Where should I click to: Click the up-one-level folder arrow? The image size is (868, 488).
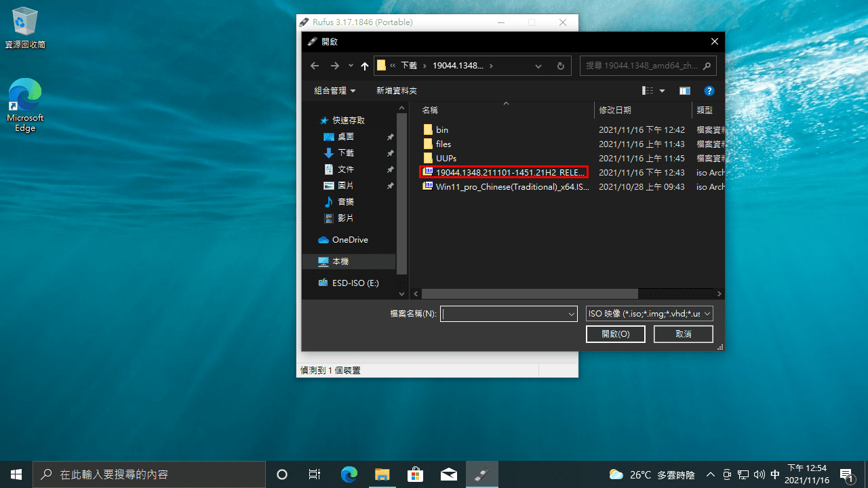tap(364, 65)
